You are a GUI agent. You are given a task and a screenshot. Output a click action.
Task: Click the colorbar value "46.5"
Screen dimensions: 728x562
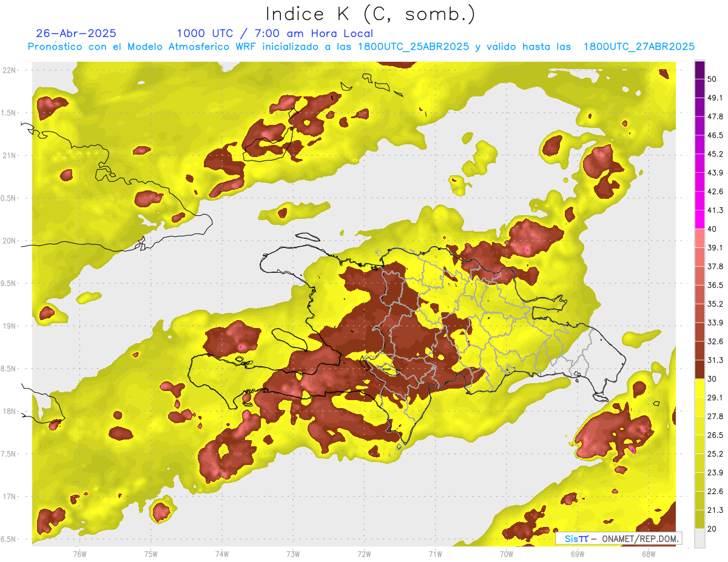click(715, 135)
